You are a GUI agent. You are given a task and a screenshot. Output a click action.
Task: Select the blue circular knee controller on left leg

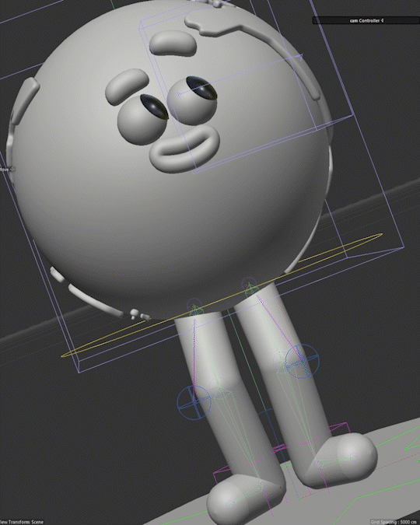pos(194,402)
